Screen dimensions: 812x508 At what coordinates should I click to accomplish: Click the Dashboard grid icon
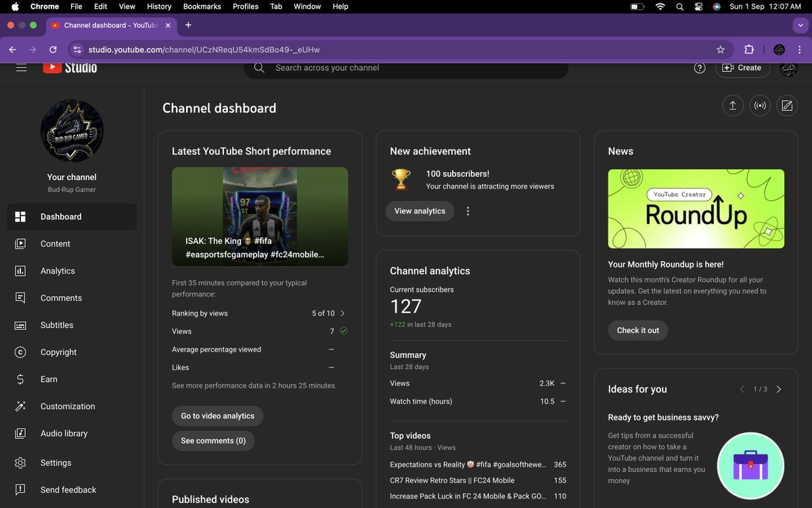[x=20, y=217]
